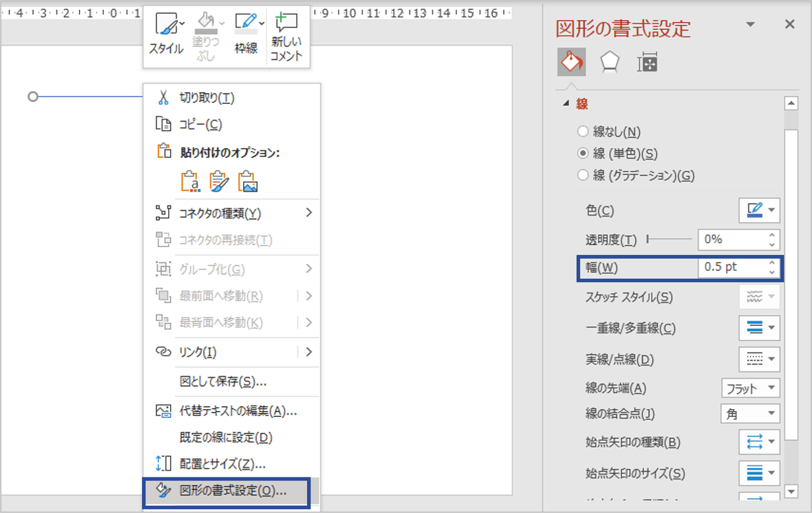Image resolution: width=812 pixels, height=513 pixels.
Task: Open 代替テキストの編集 entry
Action: coord(231,412)
